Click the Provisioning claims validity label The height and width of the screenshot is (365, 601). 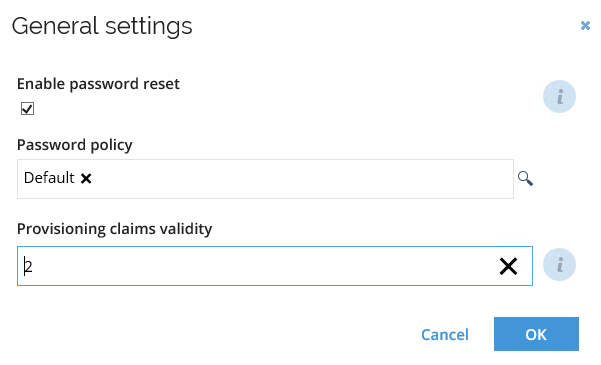(x=115, y=229)
